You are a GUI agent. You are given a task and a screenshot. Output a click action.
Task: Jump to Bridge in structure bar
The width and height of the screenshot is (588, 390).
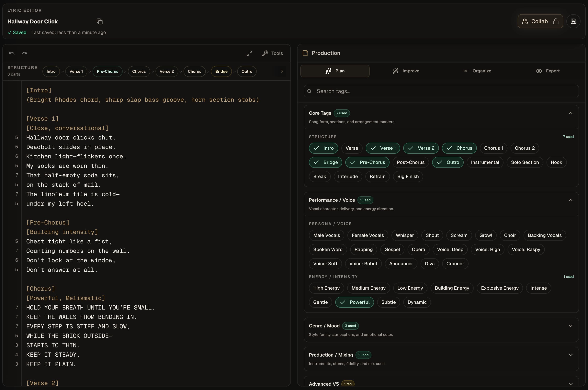221,71
